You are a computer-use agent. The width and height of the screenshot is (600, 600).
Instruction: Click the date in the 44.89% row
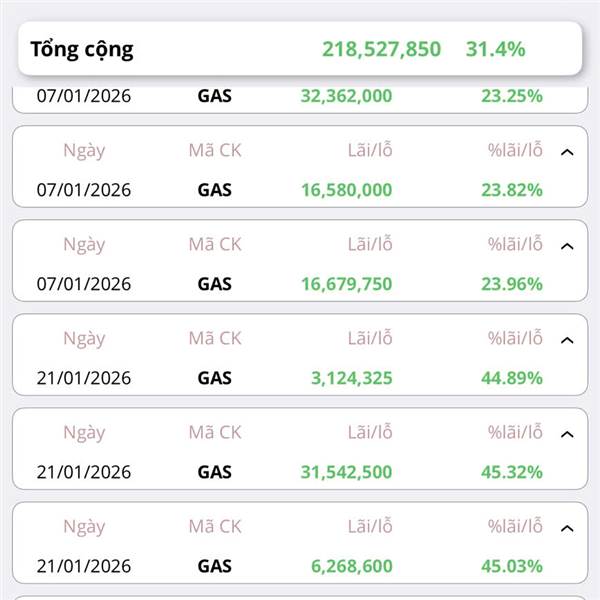click(x=84, y=378)
